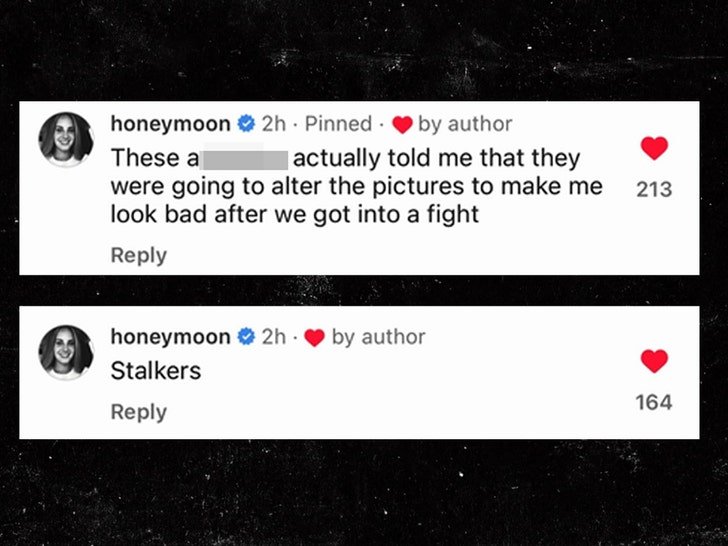Reply to the pinned comment
This screenshot has height=546, width=728.
pyautogui.click(x=138, y=255)
